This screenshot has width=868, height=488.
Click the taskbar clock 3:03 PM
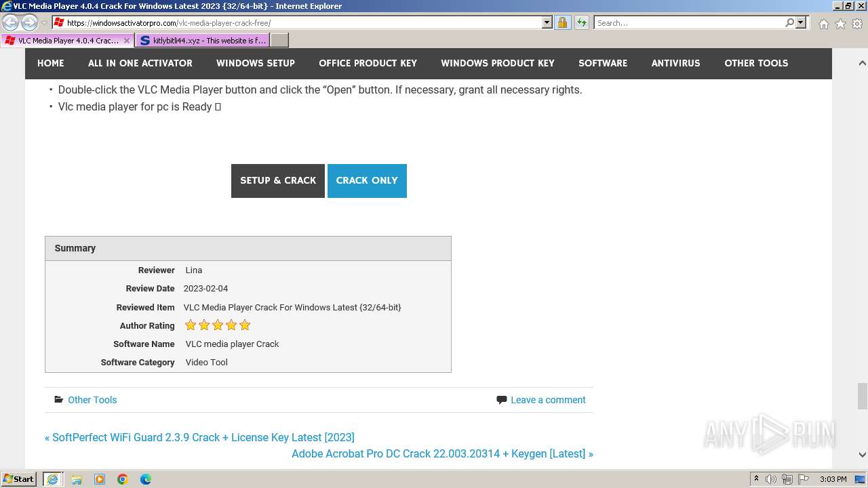[x=833, y=479]
